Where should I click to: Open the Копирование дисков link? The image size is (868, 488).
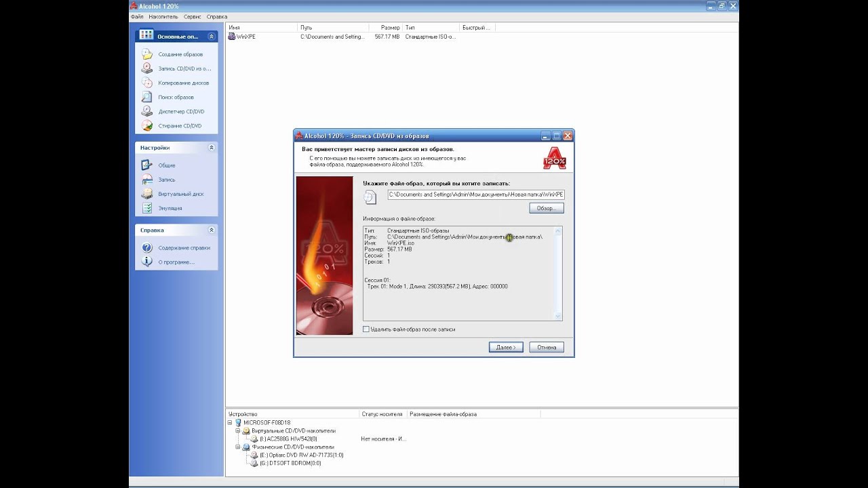click(184, 83)
